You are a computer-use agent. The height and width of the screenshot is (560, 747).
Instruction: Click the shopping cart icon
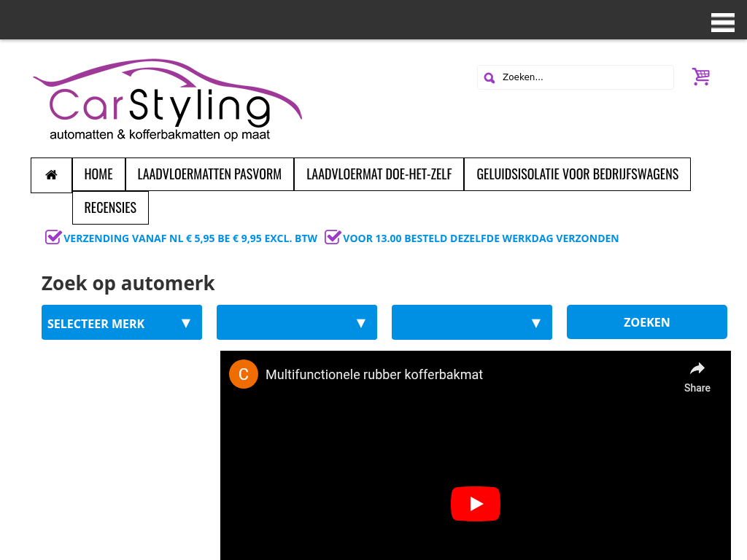(700, 77)
